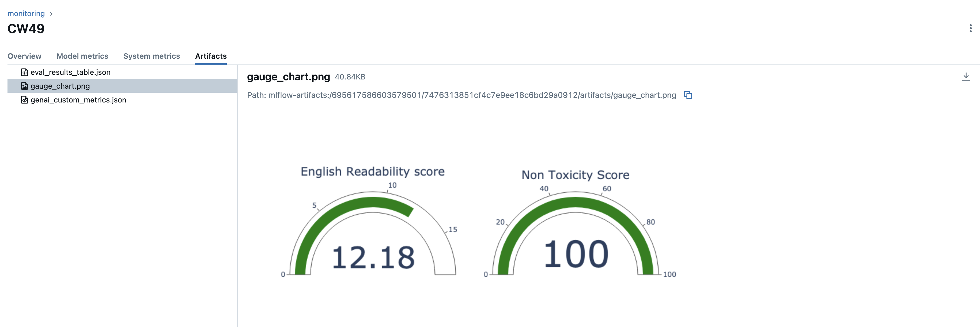Copy the artifact path with copy icon
The width and height of the screenshot is (980, 327).
688,95
